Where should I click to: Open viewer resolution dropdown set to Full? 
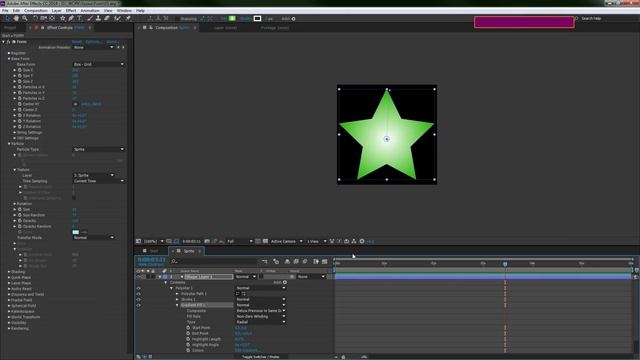(x=240, y=241)
